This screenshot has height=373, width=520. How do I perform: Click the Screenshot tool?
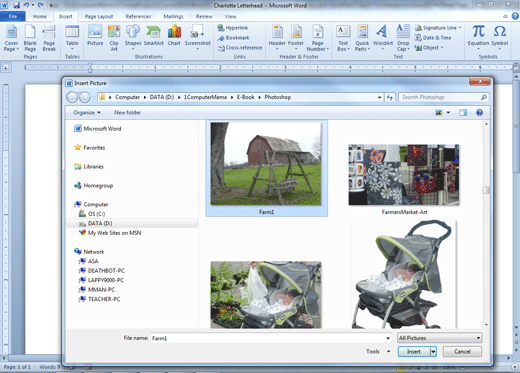tap(197, 37)
